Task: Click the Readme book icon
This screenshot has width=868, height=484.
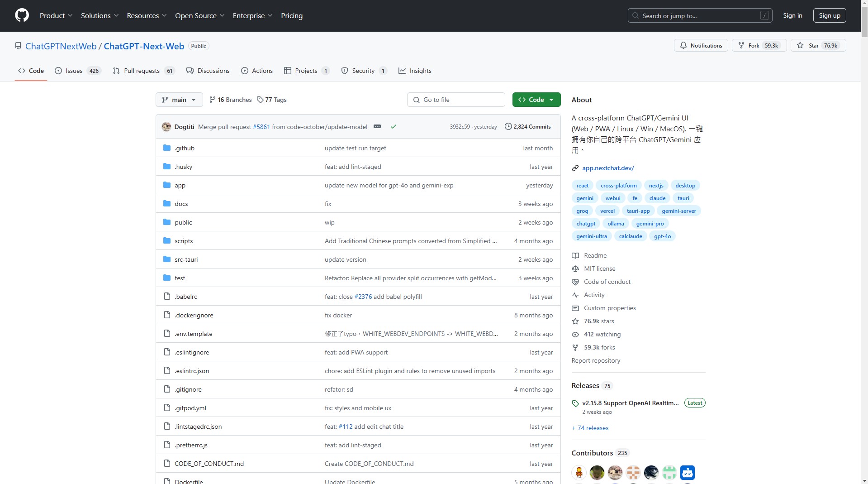Action: 575,255
